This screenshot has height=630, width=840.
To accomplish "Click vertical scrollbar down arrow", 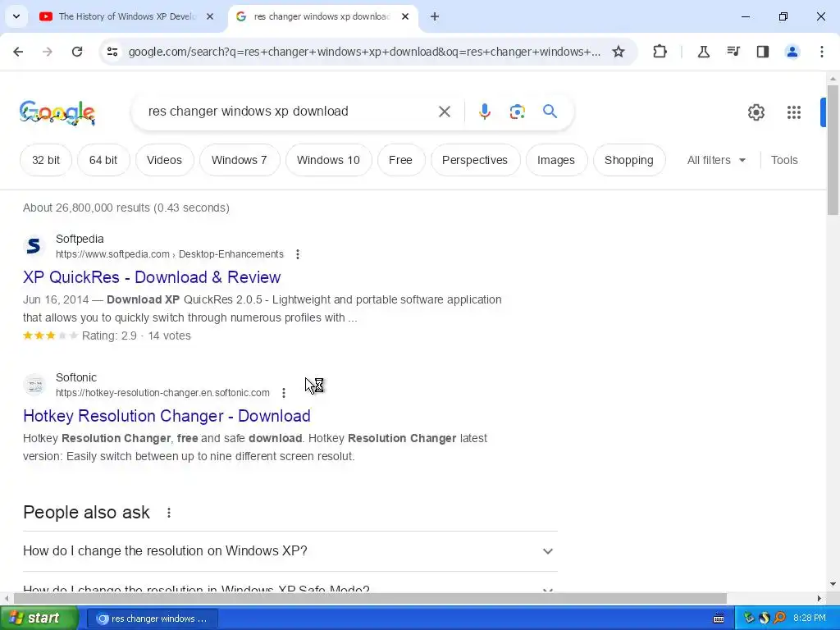I will pyautogui.click(x=833, y=584).
